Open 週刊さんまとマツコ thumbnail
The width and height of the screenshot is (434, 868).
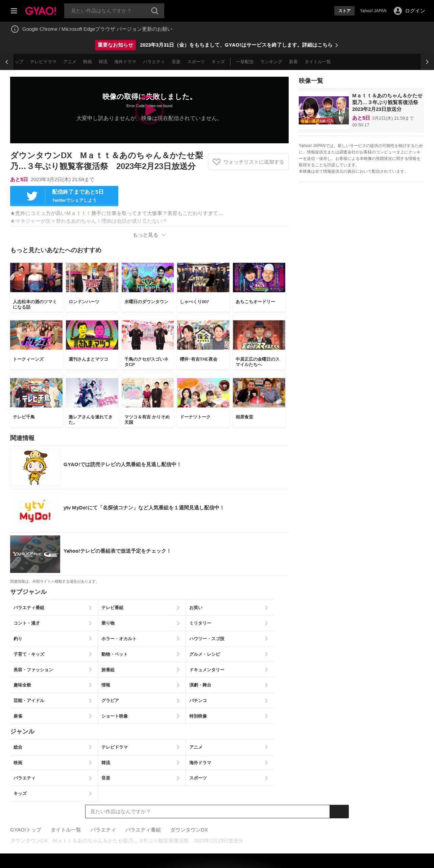92,335
